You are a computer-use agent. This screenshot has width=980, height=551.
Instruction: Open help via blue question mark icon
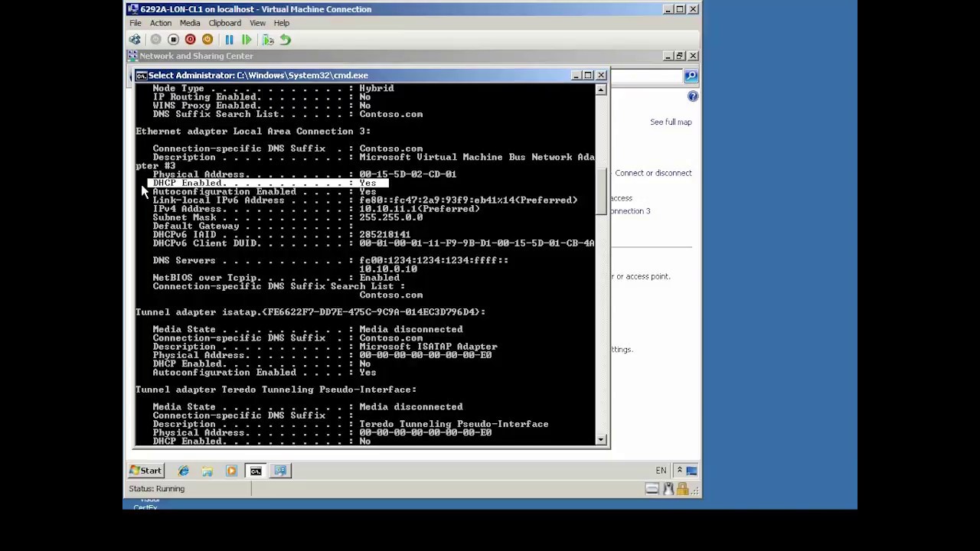[693, 96]
